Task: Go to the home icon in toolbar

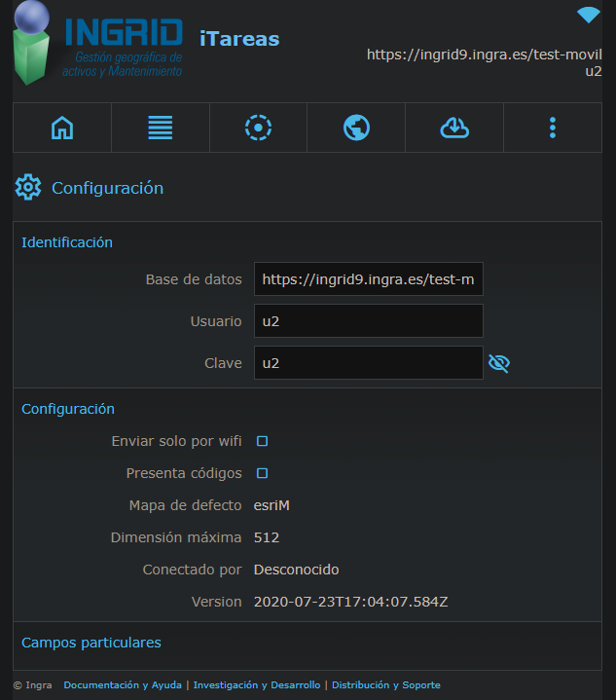Action: coord(62,128)
